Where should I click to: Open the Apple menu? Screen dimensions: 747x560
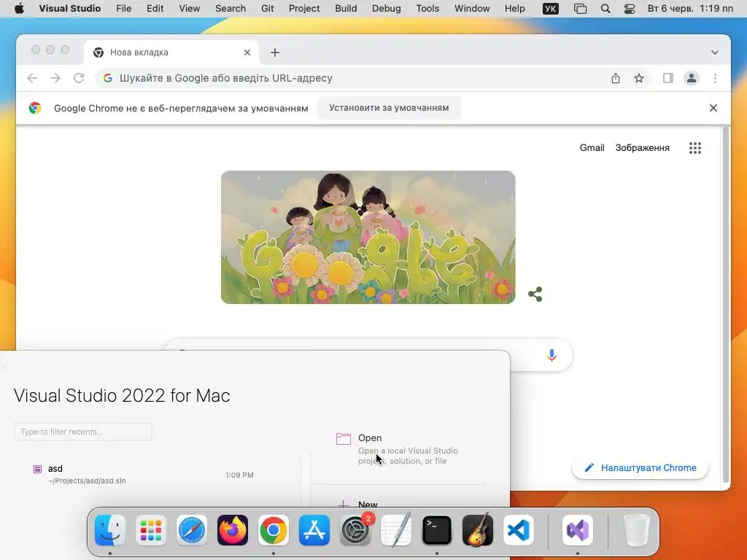(x=19, y=9)
